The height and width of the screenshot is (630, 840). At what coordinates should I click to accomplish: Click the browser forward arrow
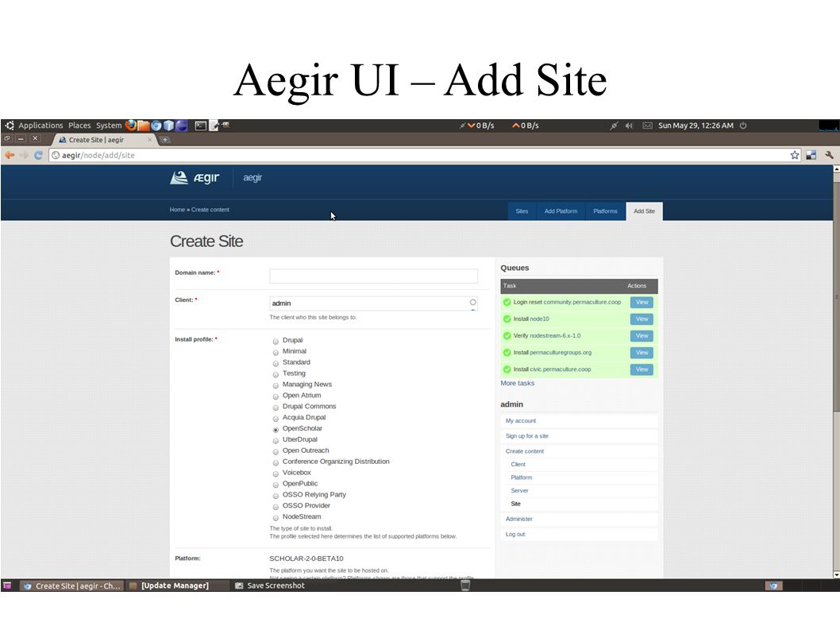pyautogui.click(x=24, y=155)
